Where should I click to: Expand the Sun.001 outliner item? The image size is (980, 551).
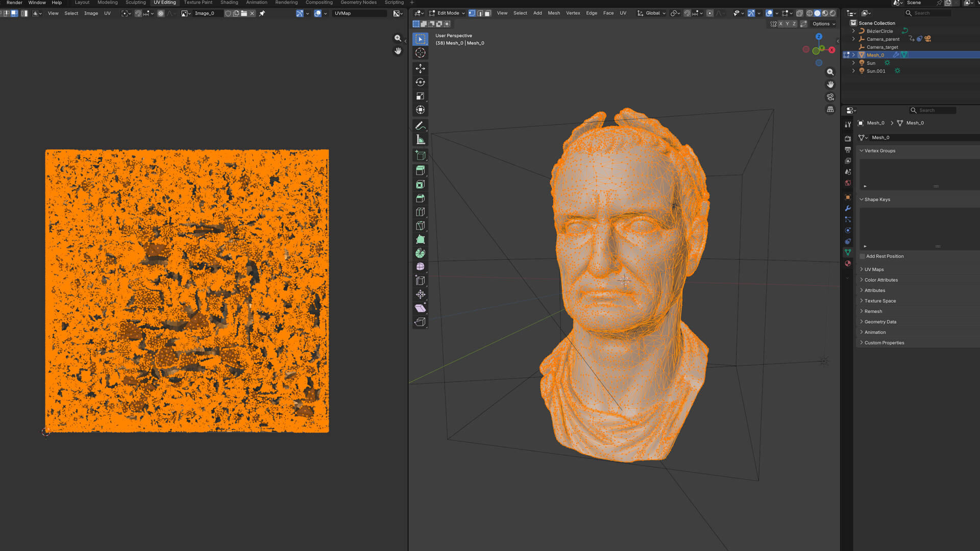pyautogui.click(x=853, y=71)
